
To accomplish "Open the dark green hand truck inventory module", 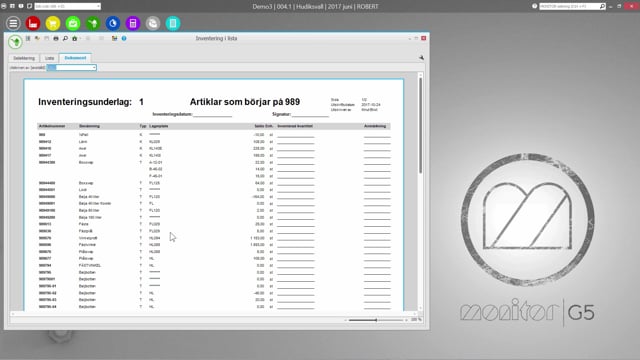I will (x=93, y=23).
